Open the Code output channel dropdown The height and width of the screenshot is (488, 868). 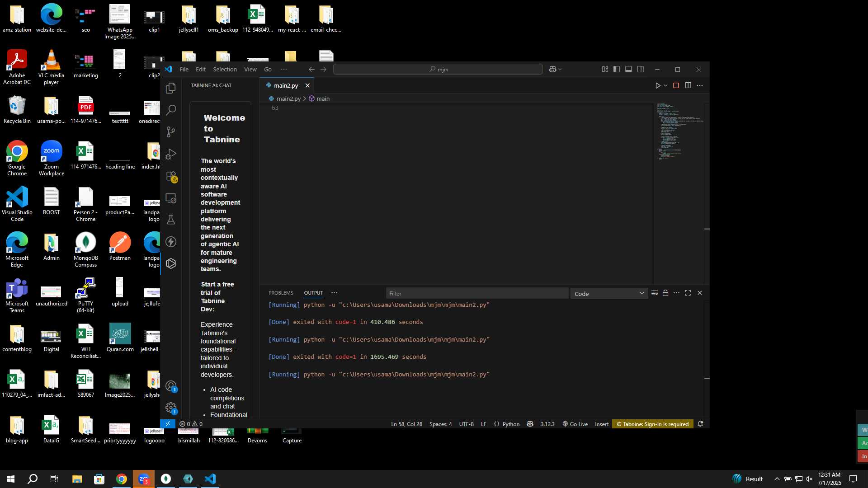[609, 294]
